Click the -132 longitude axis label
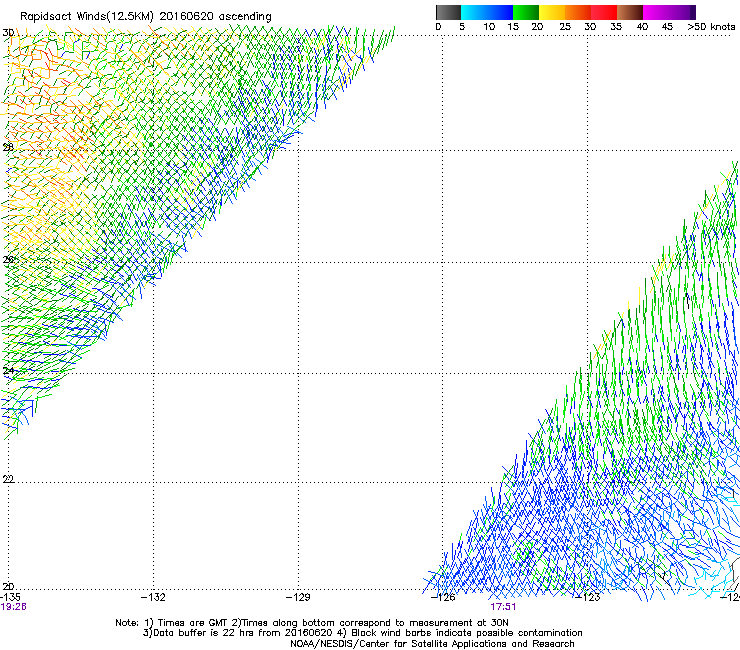 [153, 597]
